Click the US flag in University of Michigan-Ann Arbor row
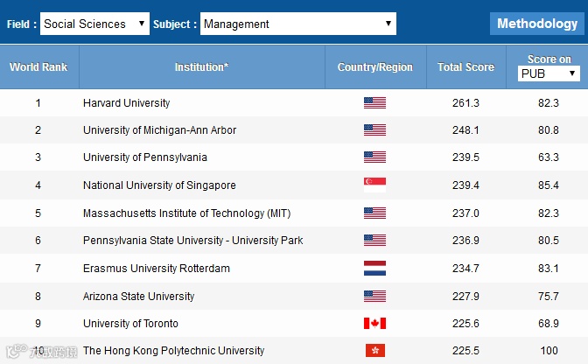The height and width of the screenshot is (364, 588). (374, 130)
